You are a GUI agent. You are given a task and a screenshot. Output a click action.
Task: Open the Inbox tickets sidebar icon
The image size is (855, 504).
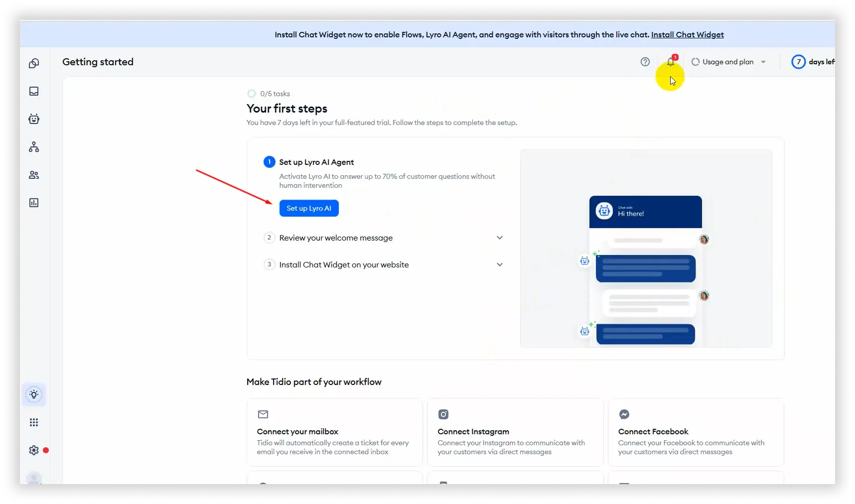(34, 91)
